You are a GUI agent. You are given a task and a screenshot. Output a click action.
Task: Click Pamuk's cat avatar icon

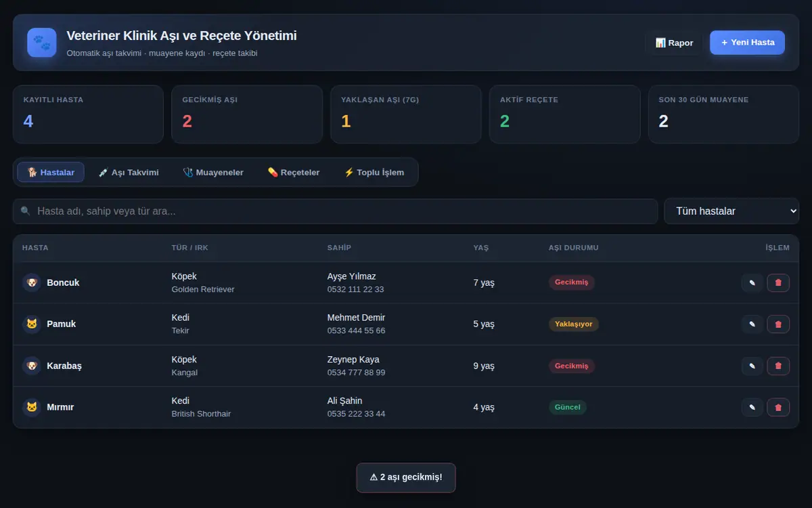[32, 324]
